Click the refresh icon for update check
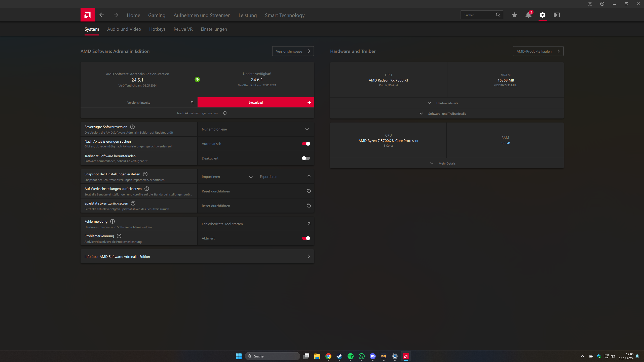Image resolution: width=644 pixels, height=362 pixels. pyautogui.click(x=225, y=113)
